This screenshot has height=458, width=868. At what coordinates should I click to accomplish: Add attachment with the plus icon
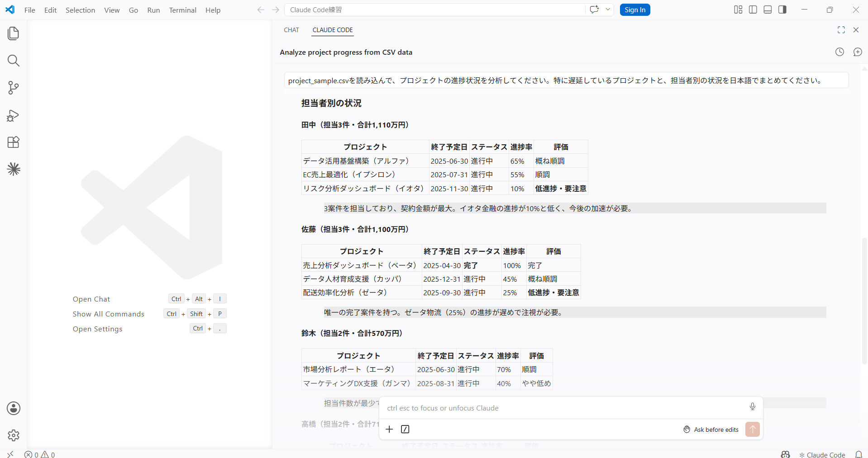point(389,429)
